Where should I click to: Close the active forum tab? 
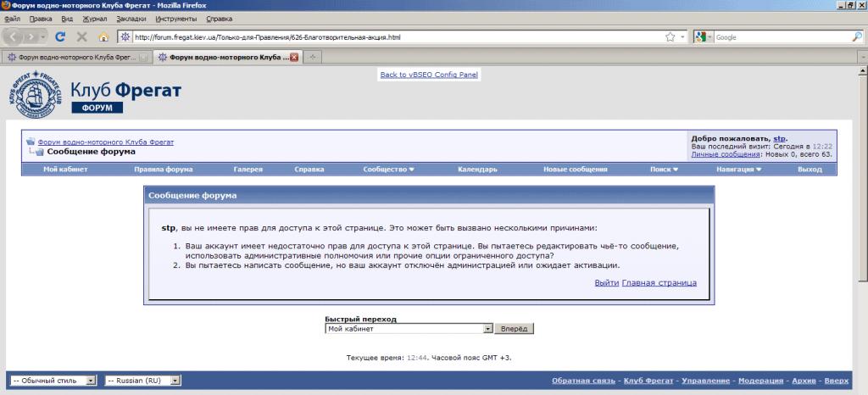(x=294, y=58)
